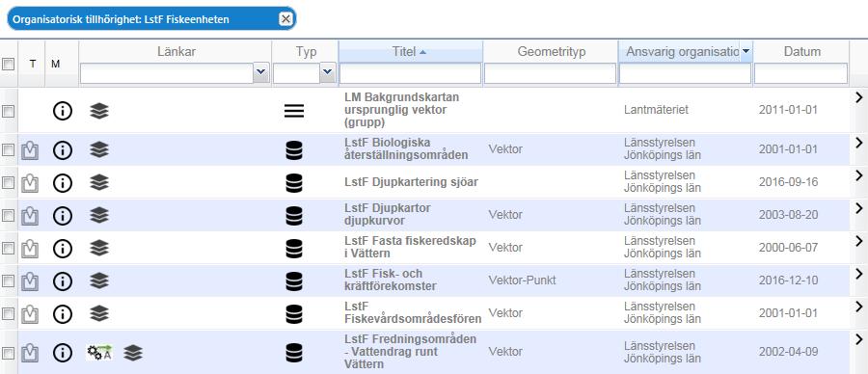Screen dimensions: 868x374
Task: Open metadata info for LstF Fisk- och kräftförekomster
Action: pyautogui.click(x=63, y=281)
